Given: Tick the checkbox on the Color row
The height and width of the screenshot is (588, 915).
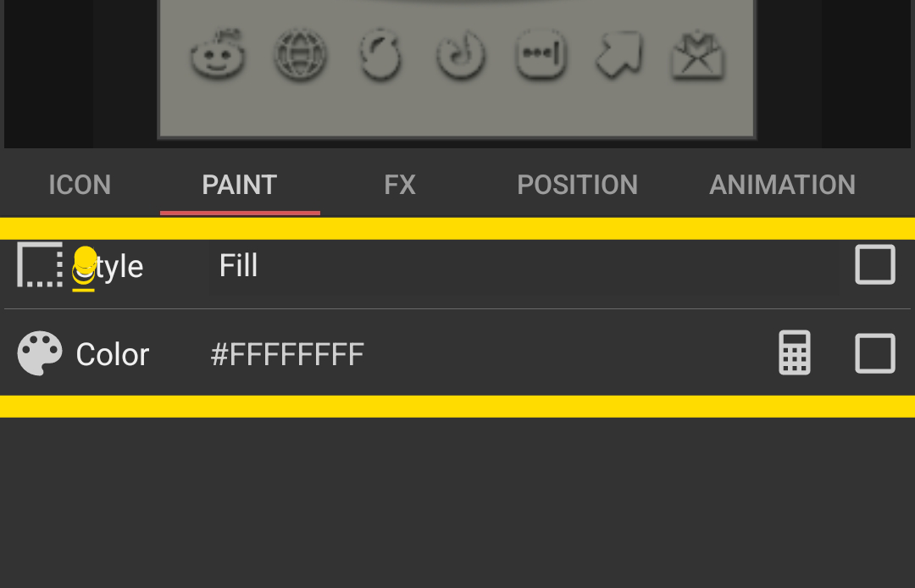Looking at the screenshot, I should (x=874, y=353).
